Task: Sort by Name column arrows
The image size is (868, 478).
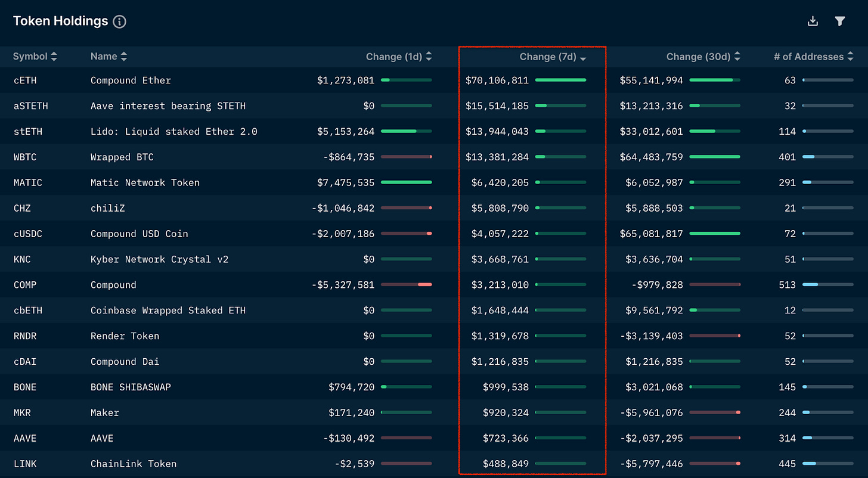Action: pyautogui.click(x=124, y=57)
